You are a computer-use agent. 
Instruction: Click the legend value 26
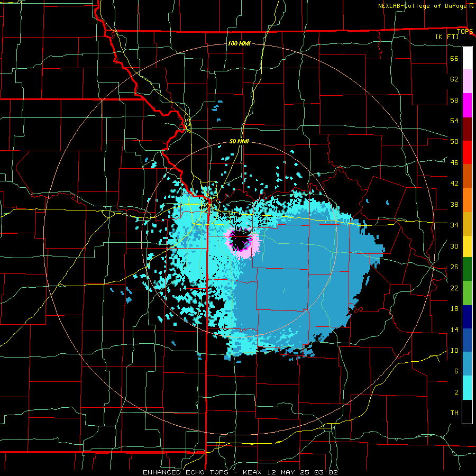coord(454,267)
